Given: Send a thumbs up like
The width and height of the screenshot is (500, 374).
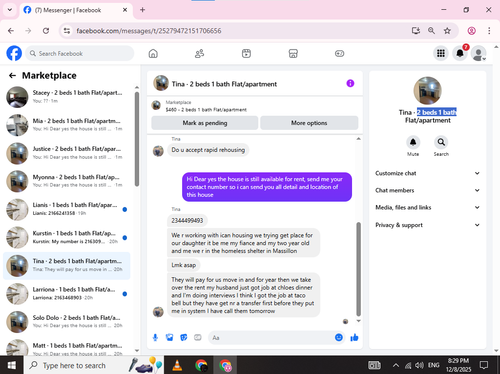Looking at the screenshot, I should point(354,338).
